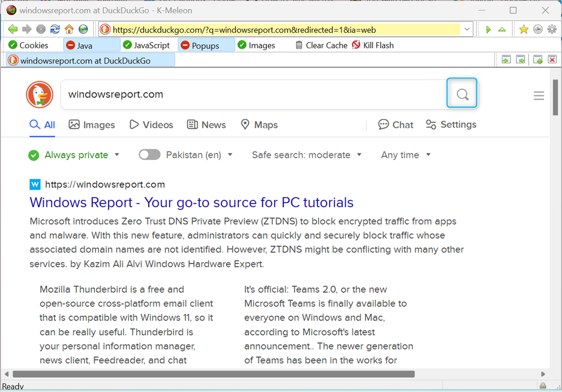562x392 pixels.
Task: Open bookmarks with the yellow star icon
Action: point(524,30)
